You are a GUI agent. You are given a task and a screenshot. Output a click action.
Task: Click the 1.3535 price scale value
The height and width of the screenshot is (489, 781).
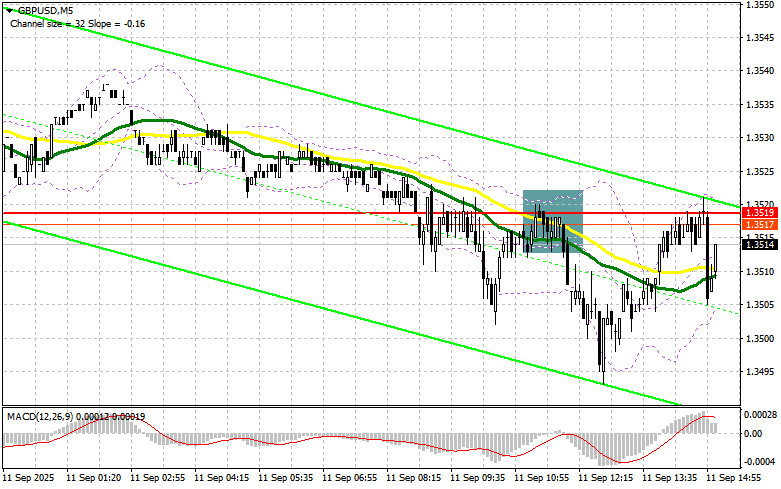760,105
